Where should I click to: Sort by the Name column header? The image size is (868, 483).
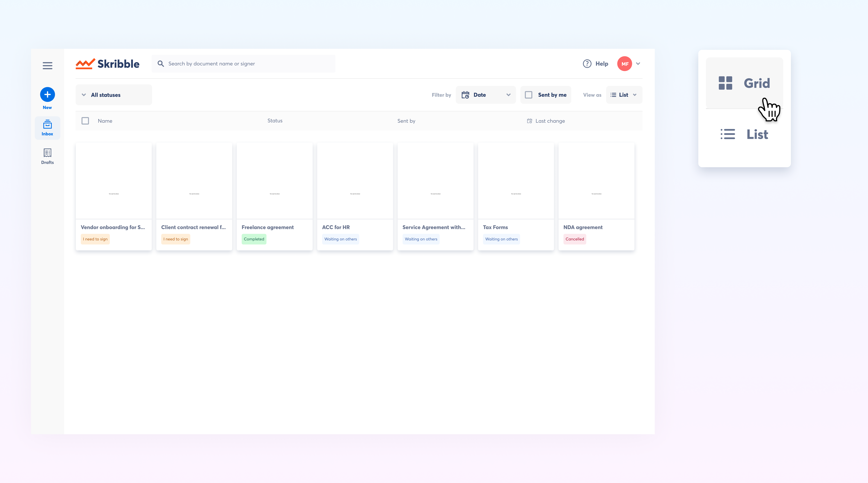click(105, 121)
